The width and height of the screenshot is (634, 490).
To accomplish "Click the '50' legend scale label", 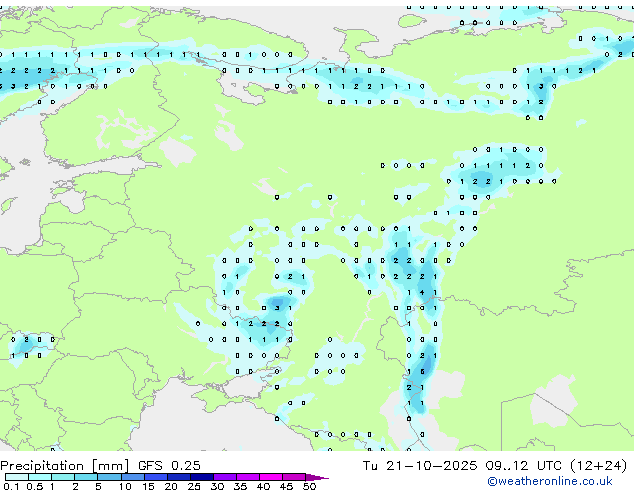I will pyautogui.click(x=310, y=486).
